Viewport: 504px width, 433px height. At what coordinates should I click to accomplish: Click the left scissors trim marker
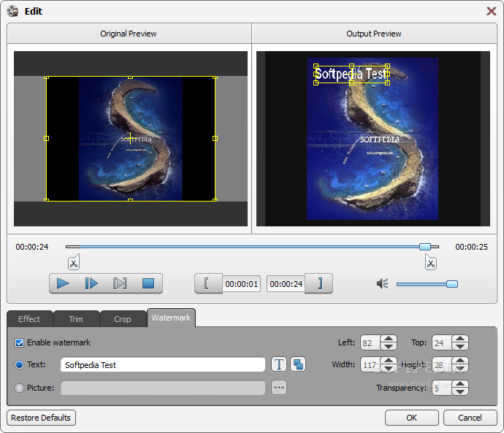74,262
